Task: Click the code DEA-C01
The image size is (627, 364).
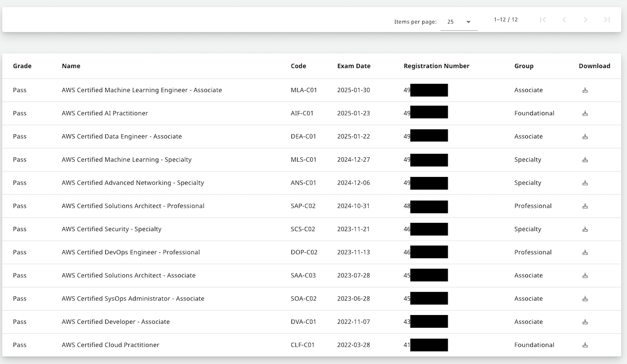Action: click(304, 136)
